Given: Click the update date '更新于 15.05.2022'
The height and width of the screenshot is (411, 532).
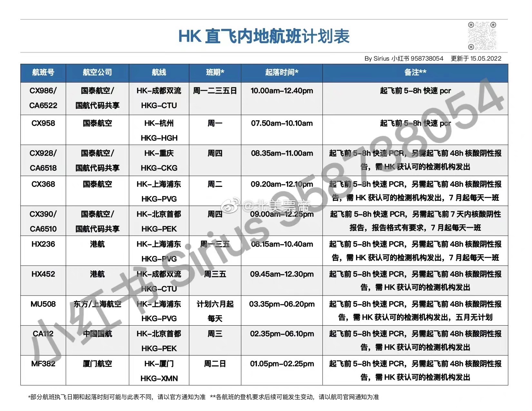Looking at the screenshot, I should click(476, 59).
